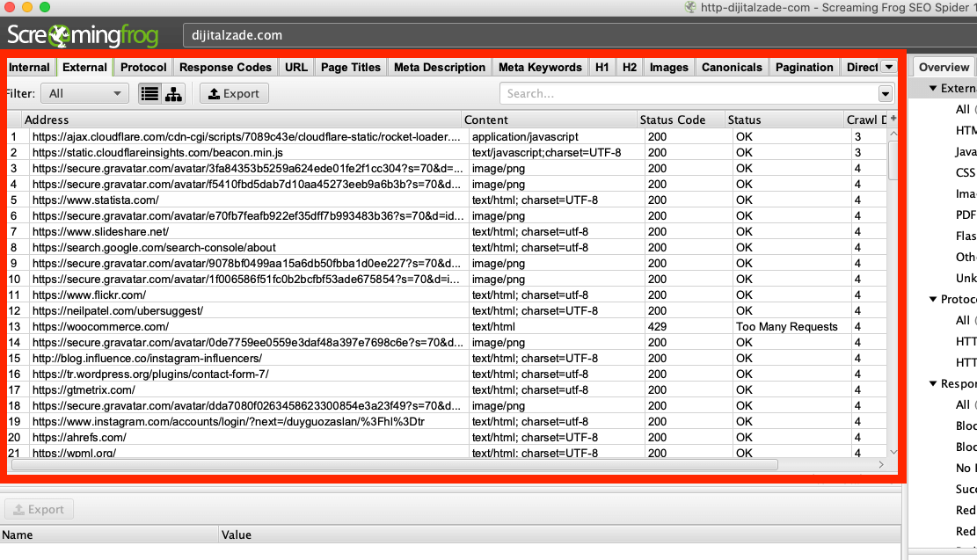This screenshot has height=560, width=977.
Task: Open the URL tab
Action: (x=296, y=68)
